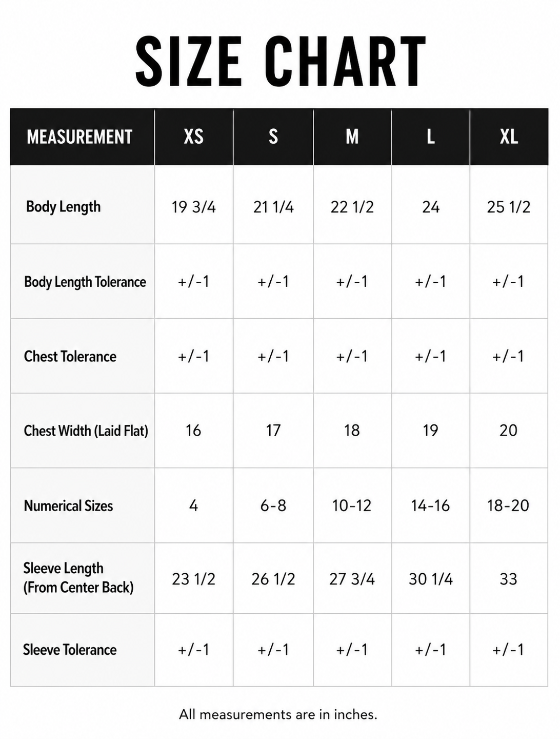
Task: Select the 33 sleeve length value
Action: (508, 579)
